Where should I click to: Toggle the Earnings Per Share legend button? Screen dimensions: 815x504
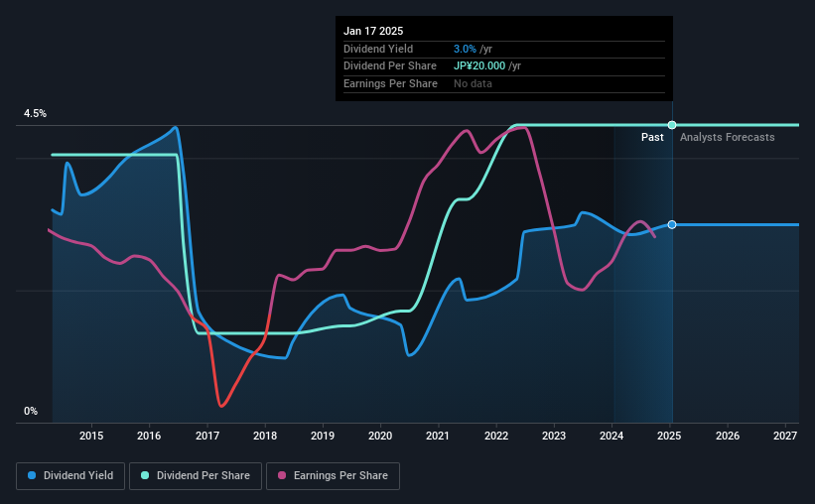click(x=333, y=476)
